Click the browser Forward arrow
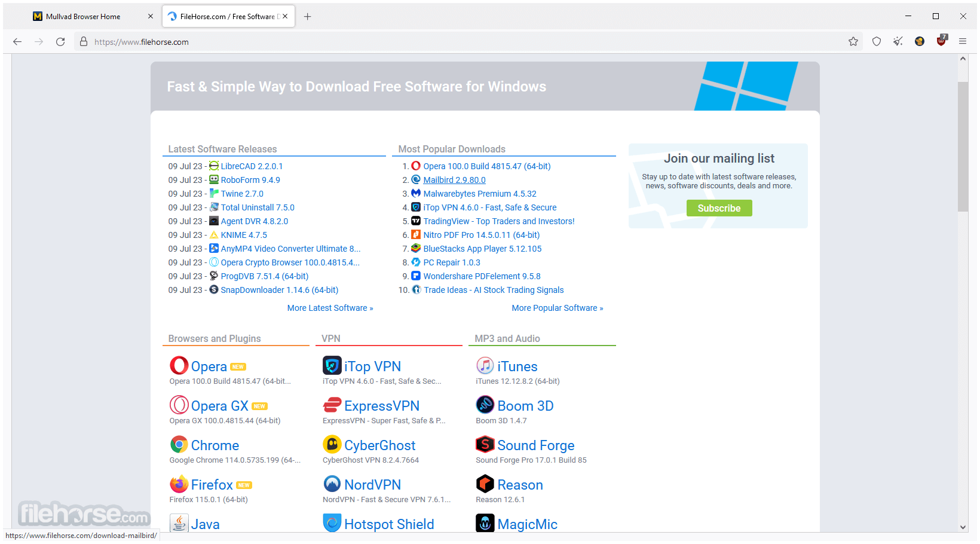The height and width of the screenshot is (544, 980). (x=39, y=42)
